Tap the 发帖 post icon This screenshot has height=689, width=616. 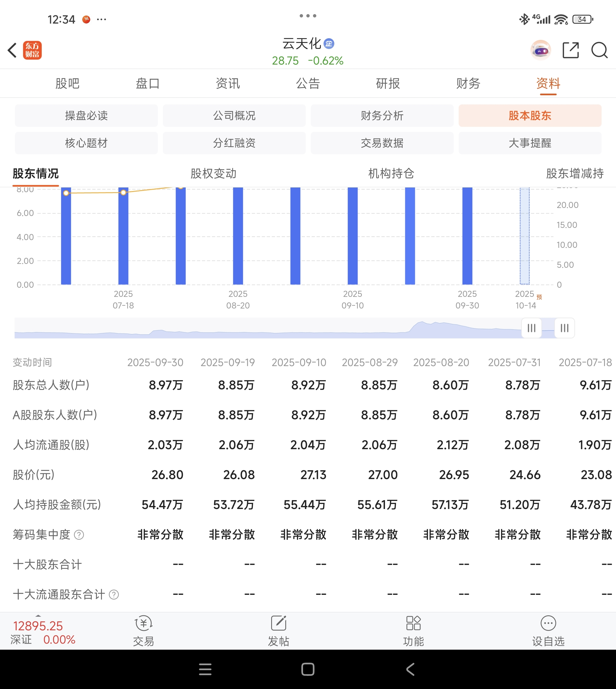[278, 623]
